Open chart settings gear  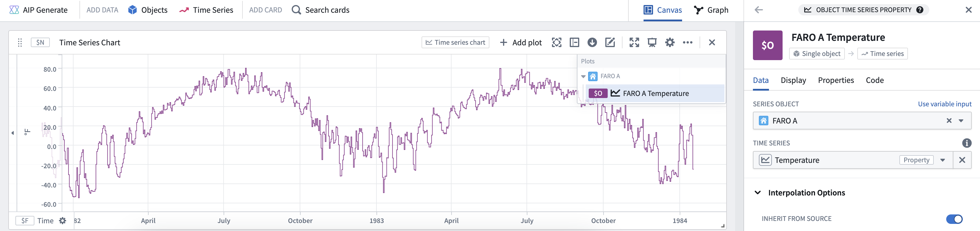670,43
